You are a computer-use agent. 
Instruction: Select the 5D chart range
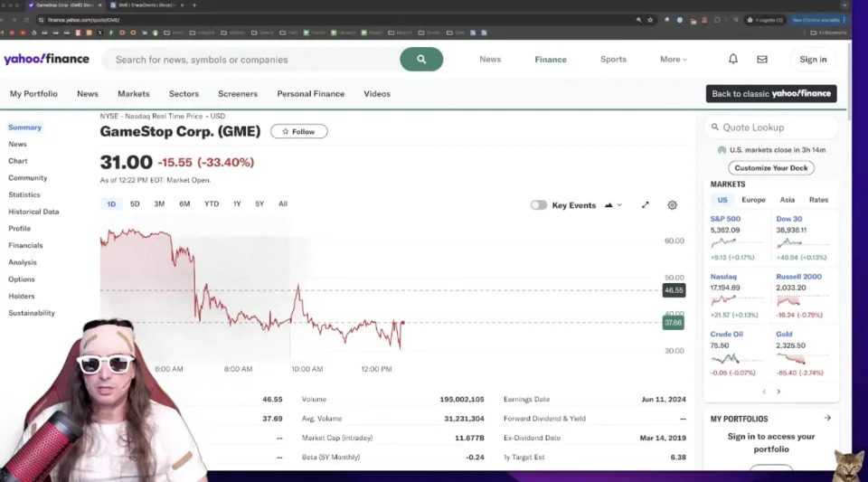(x=135, y=203)
